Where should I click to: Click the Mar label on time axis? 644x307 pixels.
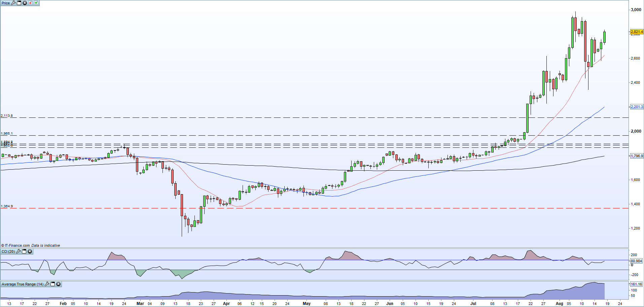click(140, 304)
